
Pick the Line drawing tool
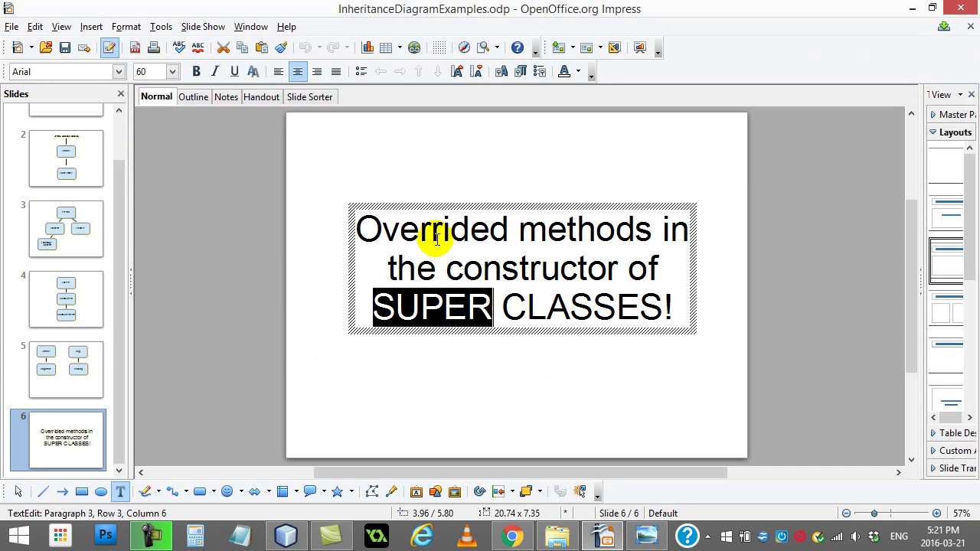[x=43, y=491]
